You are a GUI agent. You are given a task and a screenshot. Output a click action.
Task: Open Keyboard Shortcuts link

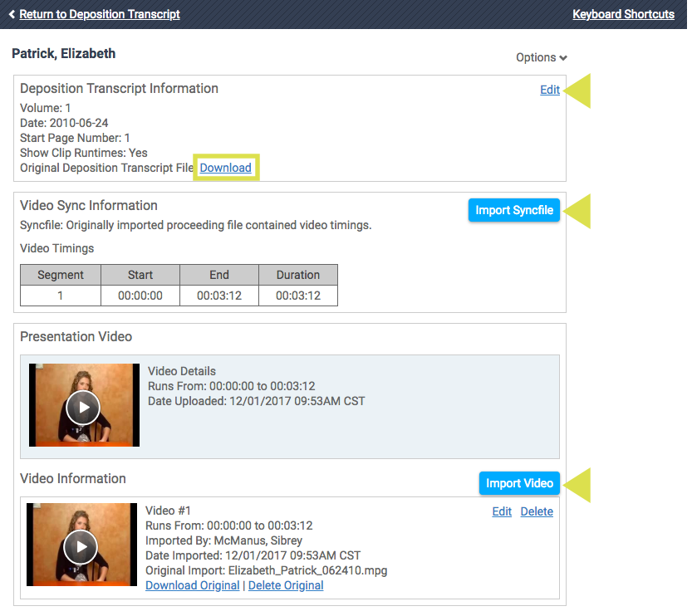coord(623,14)
